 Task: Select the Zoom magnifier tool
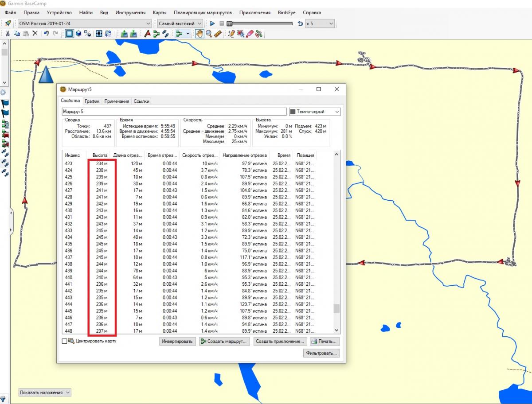208,34
